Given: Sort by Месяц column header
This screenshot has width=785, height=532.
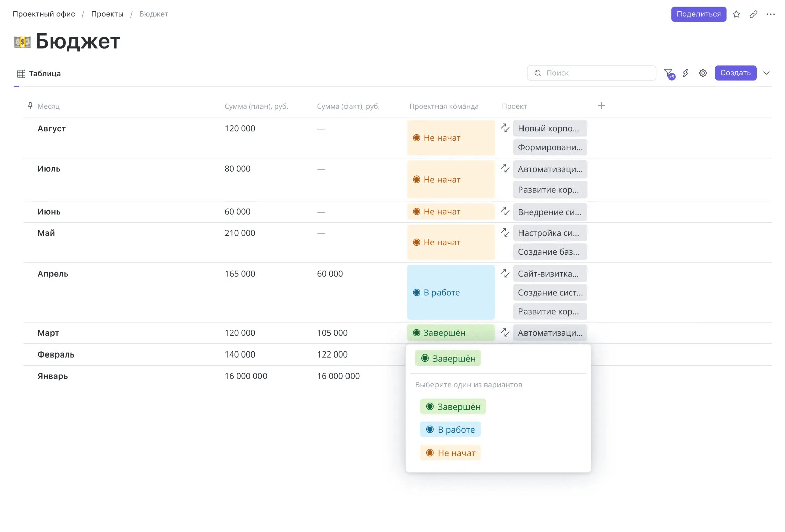Looking at the screenshot, I should coord(48,106).
